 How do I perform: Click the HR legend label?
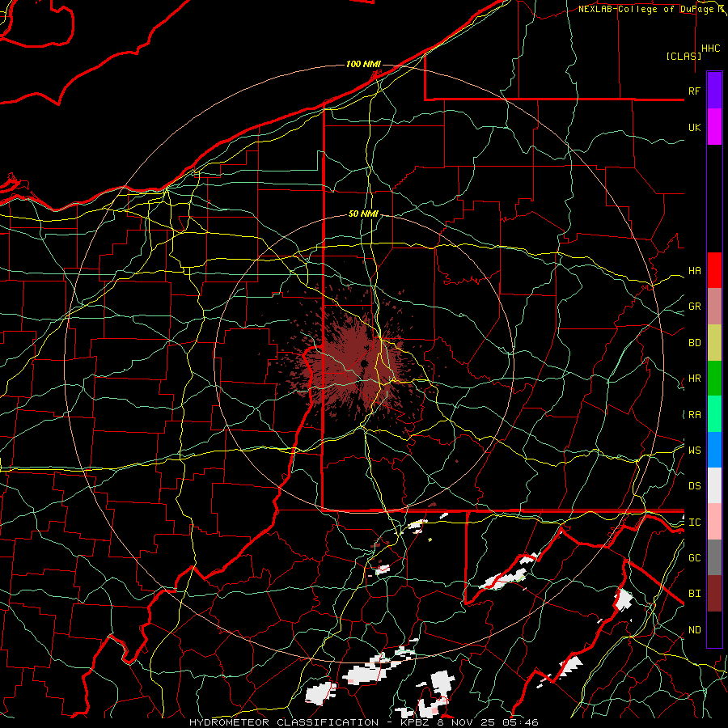pos(694,379)
